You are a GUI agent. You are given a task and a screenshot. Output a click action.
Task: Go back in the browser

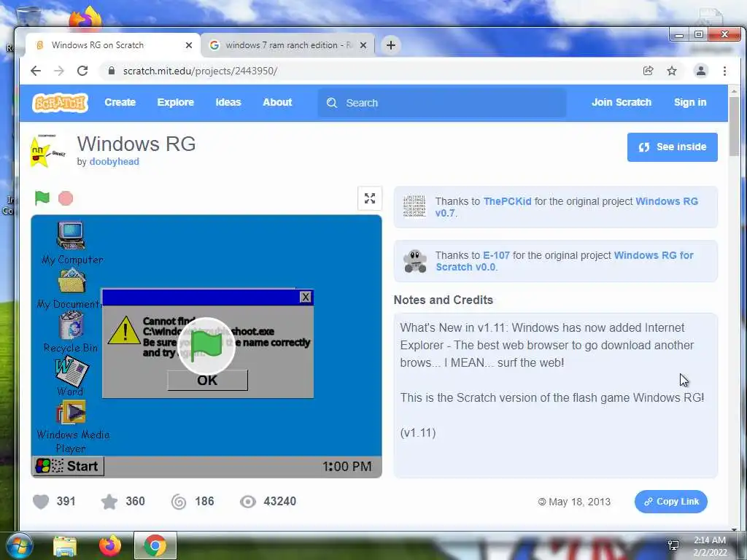coord(36,71)
